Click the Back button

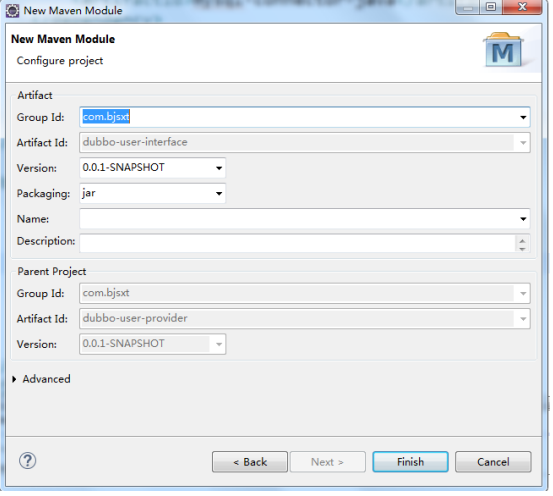point(250,462)
